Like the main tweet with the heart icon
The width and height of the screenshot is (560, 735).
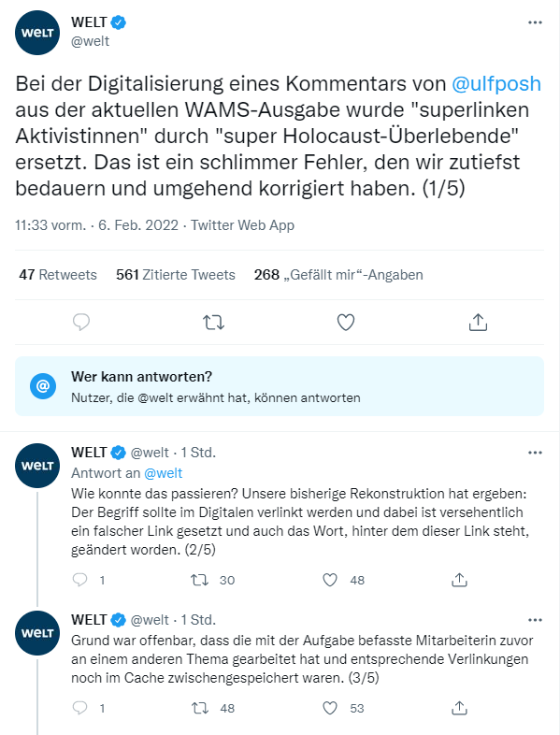coord(346,323)
